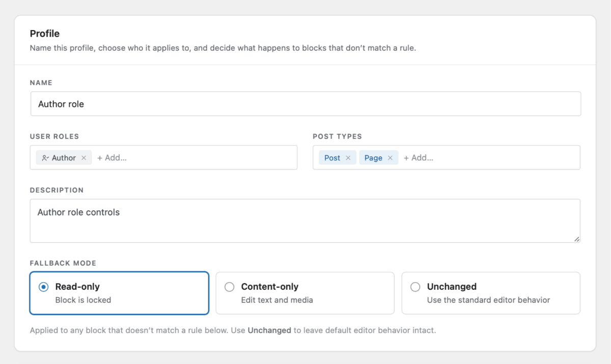Image resolution: width=611 pixels, height=364 pixels.
Task: Select the Content-only fallback mode radio
Action: coord(230,287)
